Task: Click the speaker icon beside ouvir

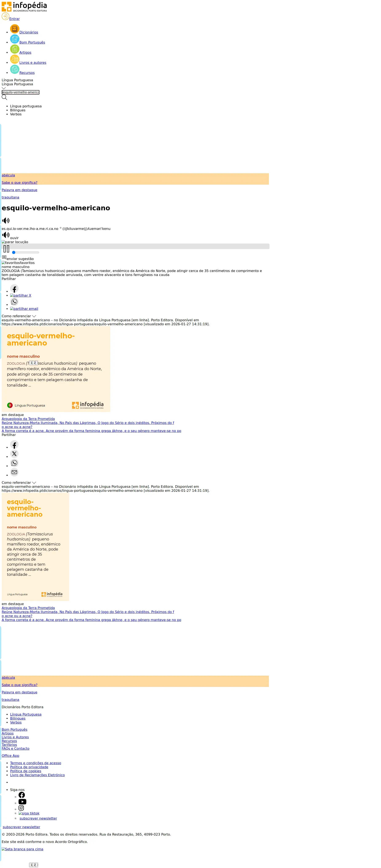Action: pyautogui.click(x=6, y=235)
